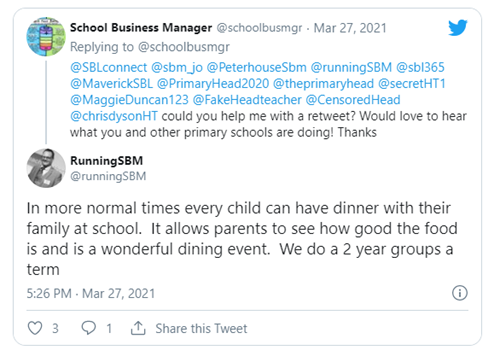Image resolution: width=500 pixels, height=362 pixels.
Task: Open School Business Manager profile picture
Action: click(46, 37)
